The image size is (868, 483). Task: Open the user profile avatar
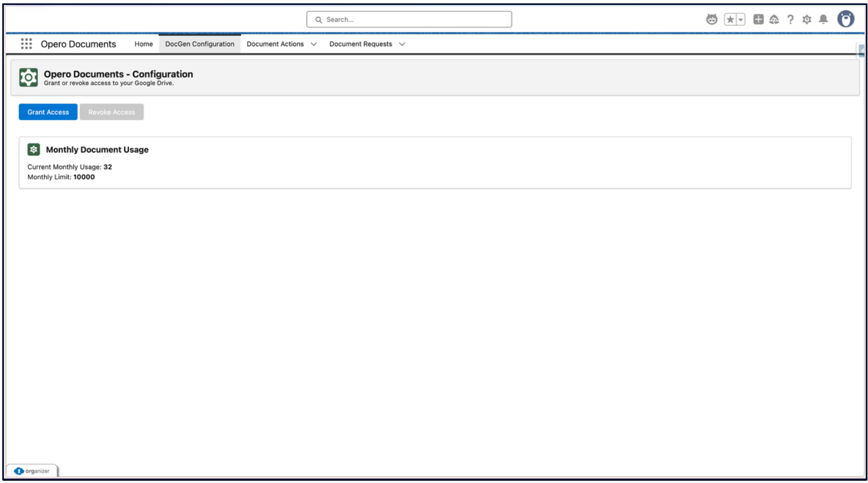846,19
